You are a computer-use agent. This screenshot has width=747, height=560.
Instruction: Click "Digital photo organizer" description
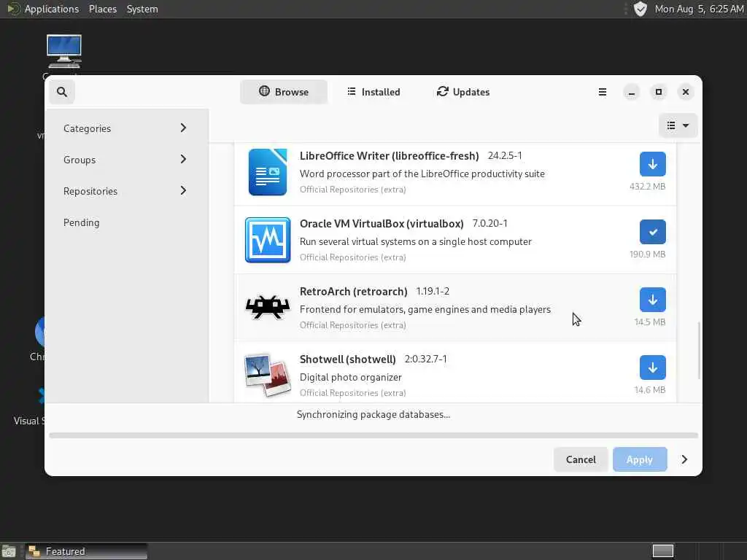click(x=351, y=377)
